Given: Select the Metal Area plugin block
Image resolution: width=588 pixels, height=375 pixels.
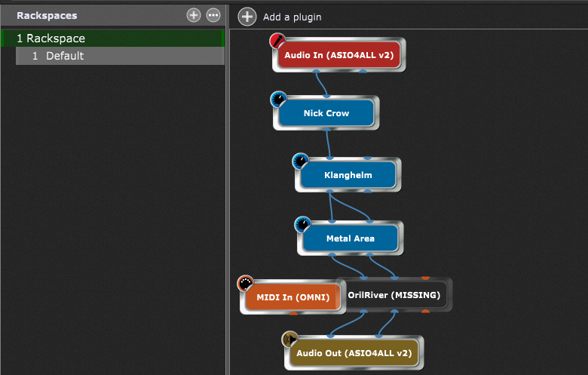Looking at the screenshot, I should click(x=351, y=238).
